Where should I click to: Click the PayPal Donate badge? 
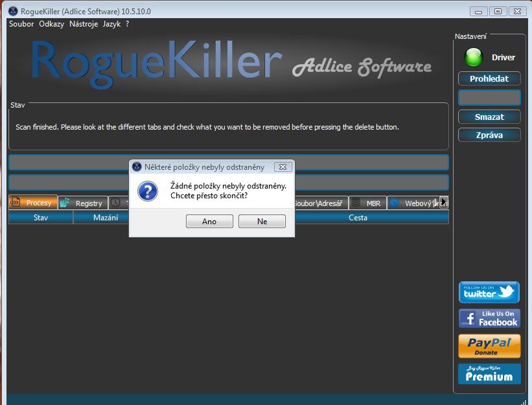(489, 346)
